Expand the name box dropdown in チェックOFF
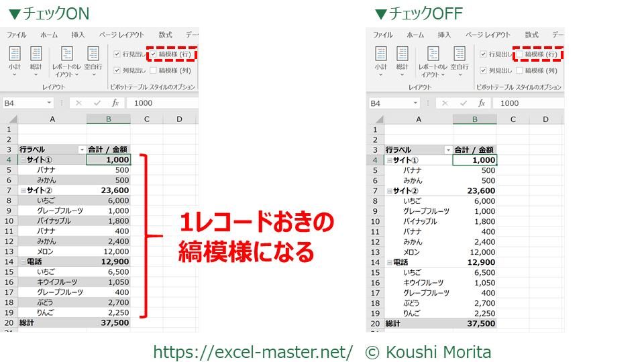 coord(415,103)
